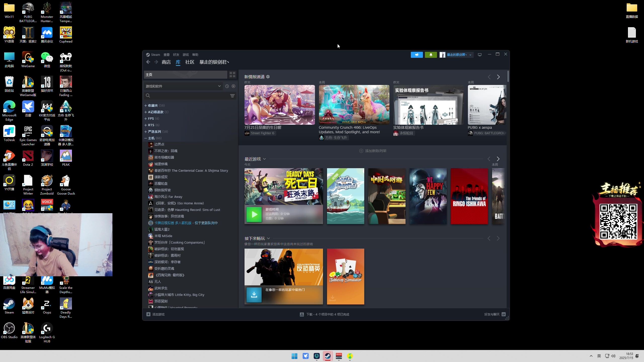Open the ARK Community Crunch 466 news card
Screen dimensions: 644x362
click(x=354, y=105)
